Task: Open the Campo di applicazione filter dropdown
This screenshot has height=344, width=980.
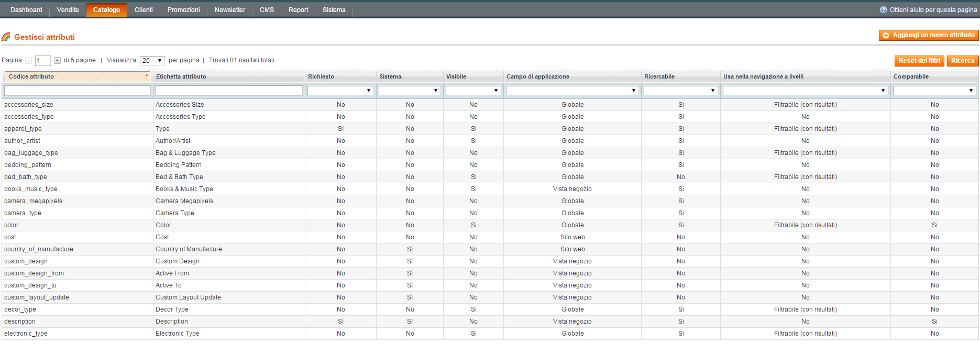Action: click(572, 91)
